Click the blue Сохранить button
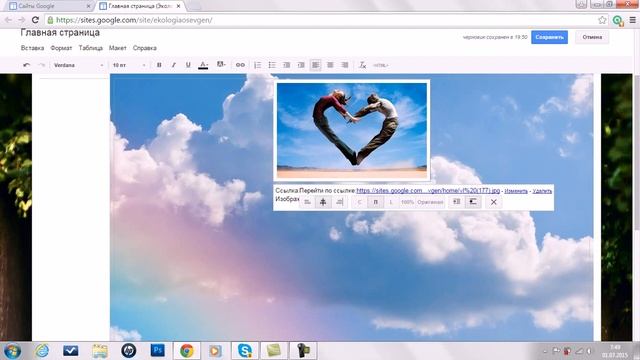Viewport: 640px width, 360px height. tap(549, 37)
